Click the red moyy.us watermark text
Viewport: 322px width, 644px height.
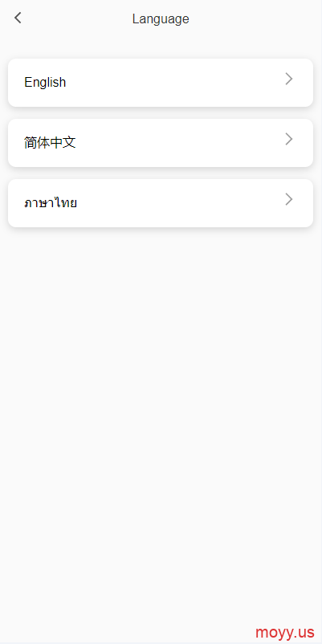click(x=284, y=632)
